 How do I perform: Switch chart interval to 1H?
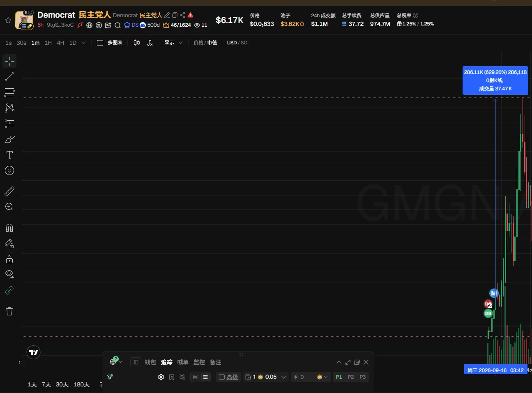pyautogui.click(x=48, y=43)
